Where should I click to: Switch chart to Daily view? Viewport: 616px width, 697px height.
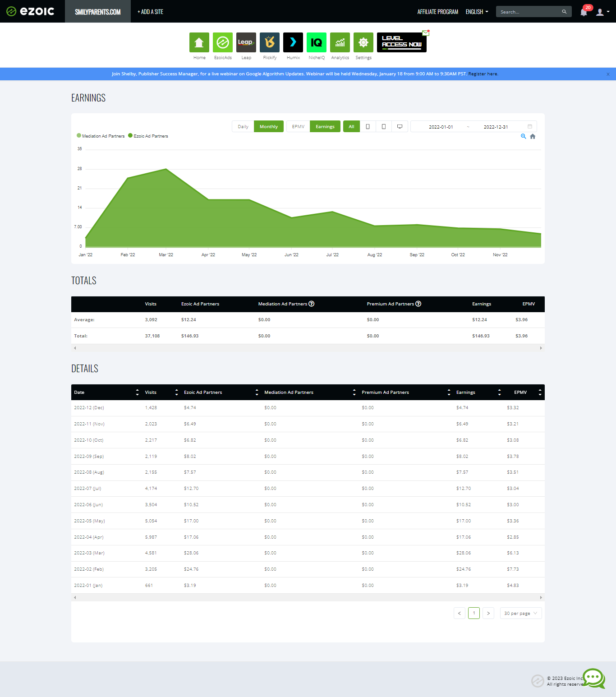click(243, 126)
